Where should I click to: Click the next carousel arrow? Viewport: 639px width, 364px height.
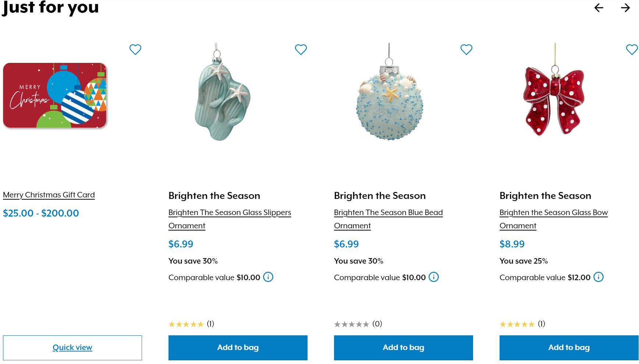pyautogui.click(x=625, y=8)
